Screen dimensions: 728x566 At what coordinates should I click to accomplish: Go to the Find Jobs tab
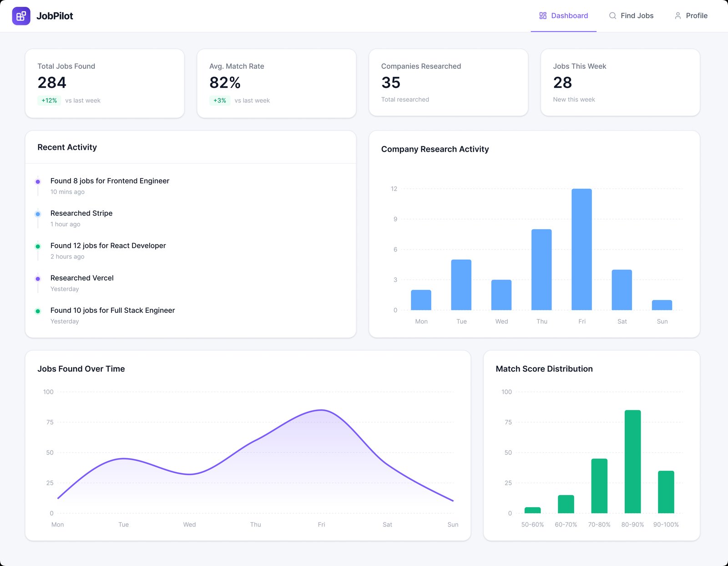(x=631, y=16)
